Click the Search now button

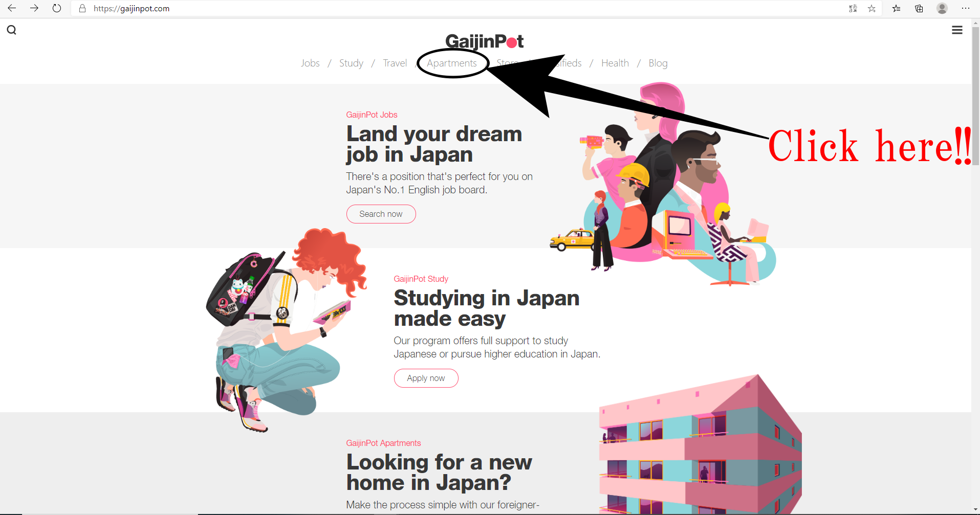pos(381,214)
